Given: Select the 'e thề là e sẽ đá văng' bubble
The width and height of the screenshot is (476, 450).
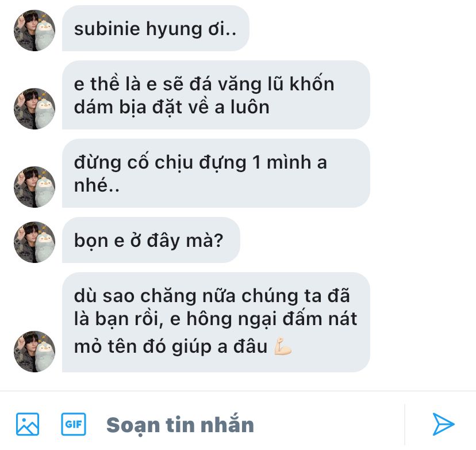Looking at the screenshot, I should [216, 95].
